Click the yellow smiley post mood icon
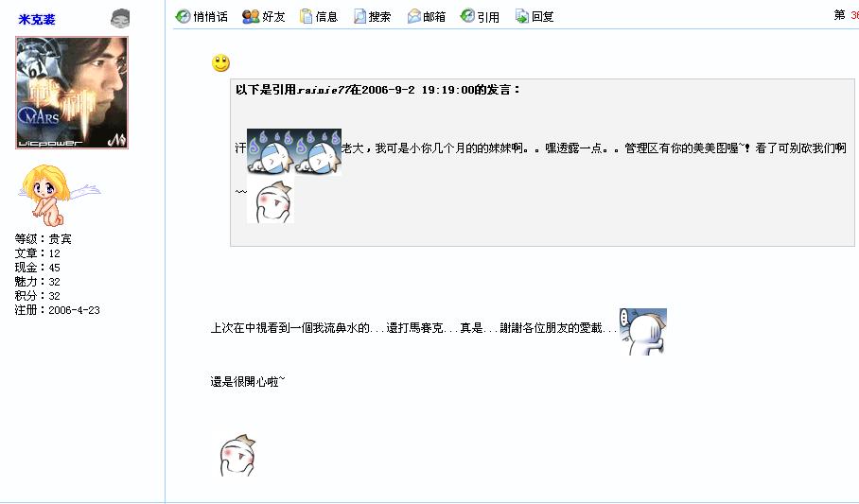The height and width of the screenshot is (504, 859). (x=220, y=63)
